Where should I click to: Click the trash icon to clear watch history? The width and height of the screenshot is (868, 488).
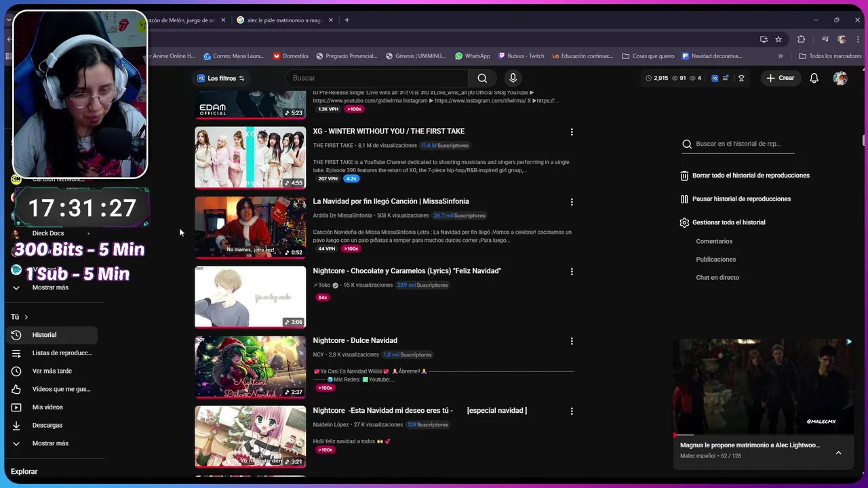[x=684, y=176]
